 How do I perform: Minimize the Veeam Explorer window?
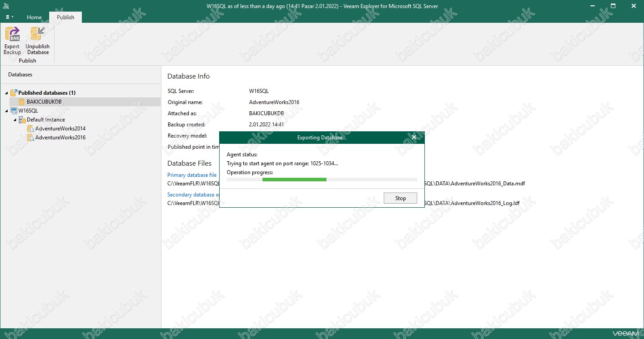593,6
